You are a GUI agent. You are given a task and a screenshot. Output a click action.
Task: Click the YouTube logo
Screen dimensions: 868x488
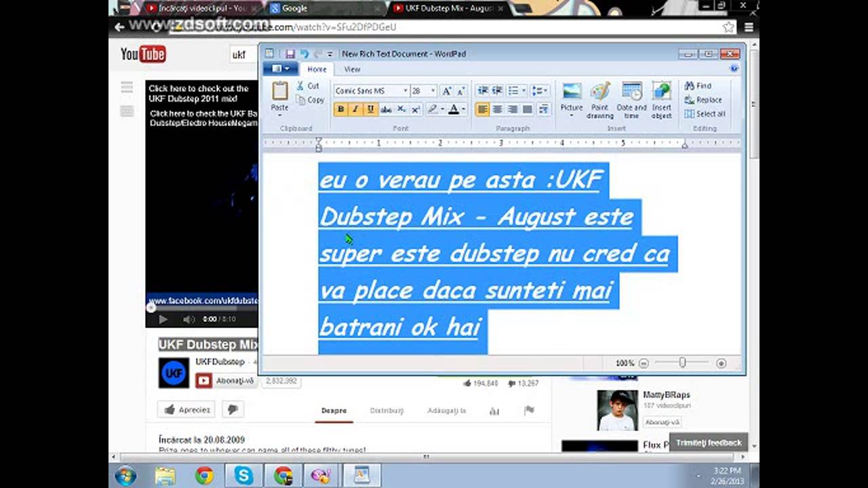pyautogui.click(x=143, y=54)
